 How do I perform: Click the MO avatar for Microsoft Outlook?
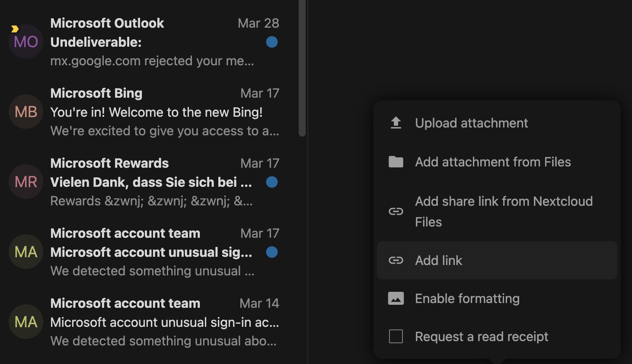26,42
